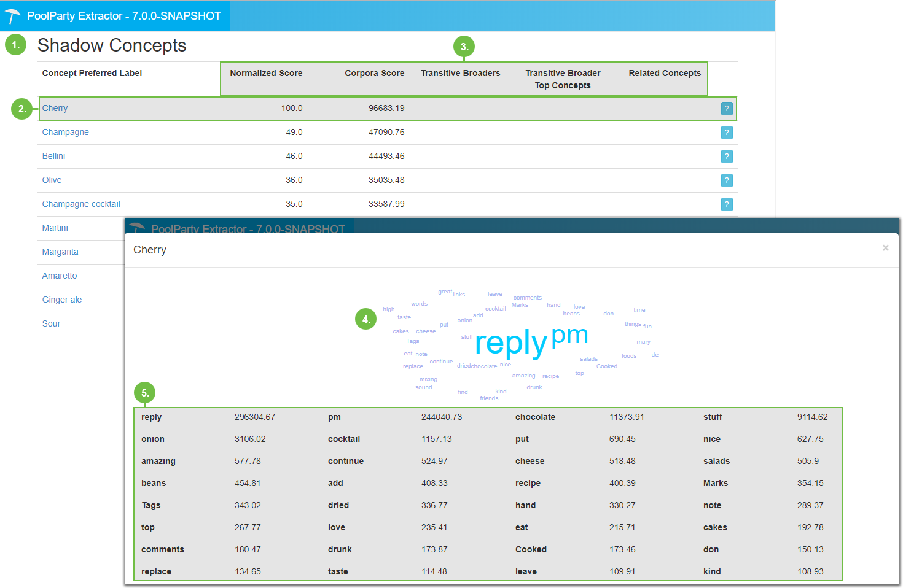Click the question icon in Bellini row
This screenshot has width=903, height=588.
click(727, 157)
